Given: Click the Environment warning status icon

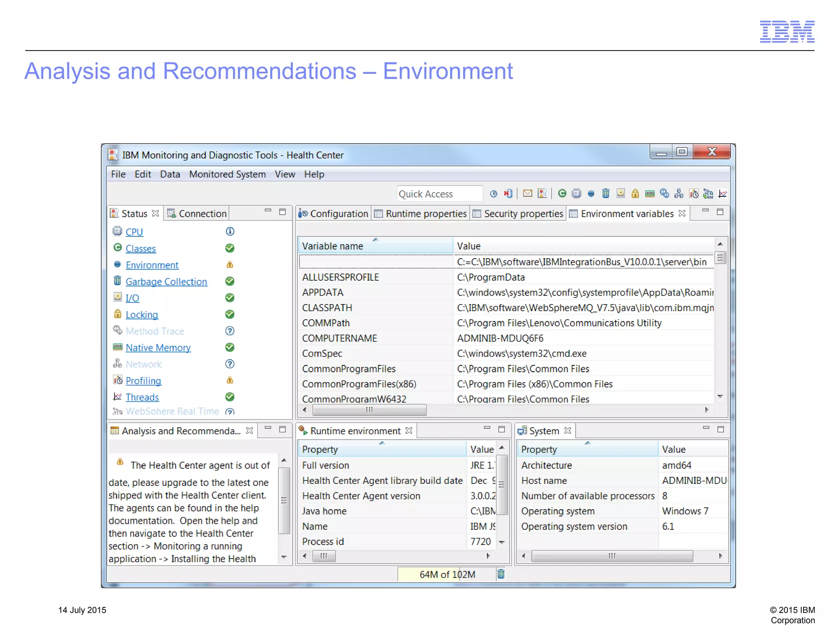Looking at the screenshot, I should (230, 265).
